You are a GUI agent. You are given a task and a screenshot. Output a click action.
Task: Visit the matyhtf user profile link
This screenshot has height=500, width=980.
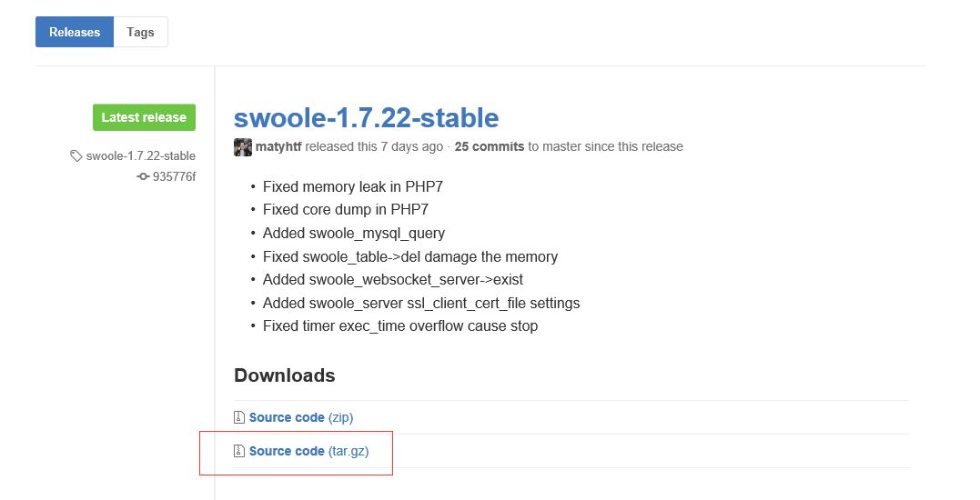(278, 146)
